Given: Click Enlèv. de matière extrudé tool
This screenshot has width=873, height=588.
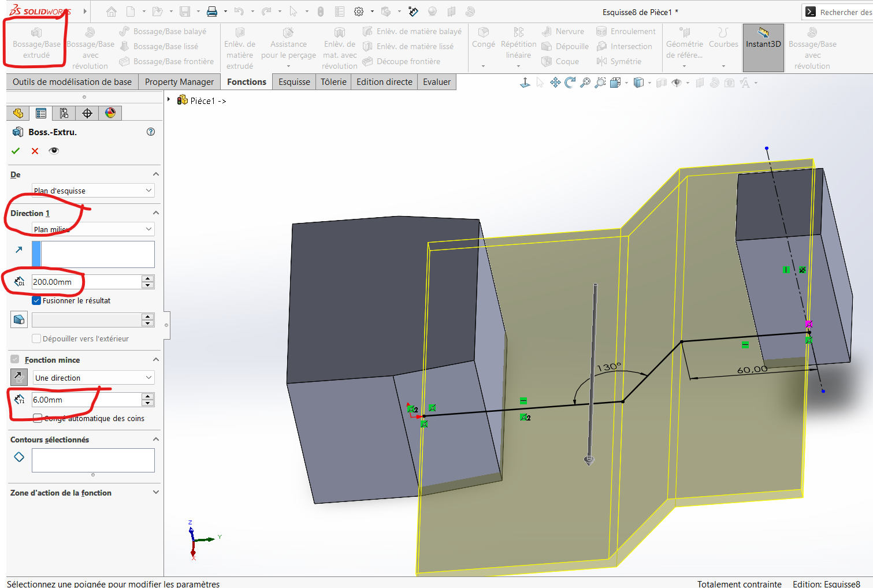Looking at the screenshot, I should (x=240, y=49).
